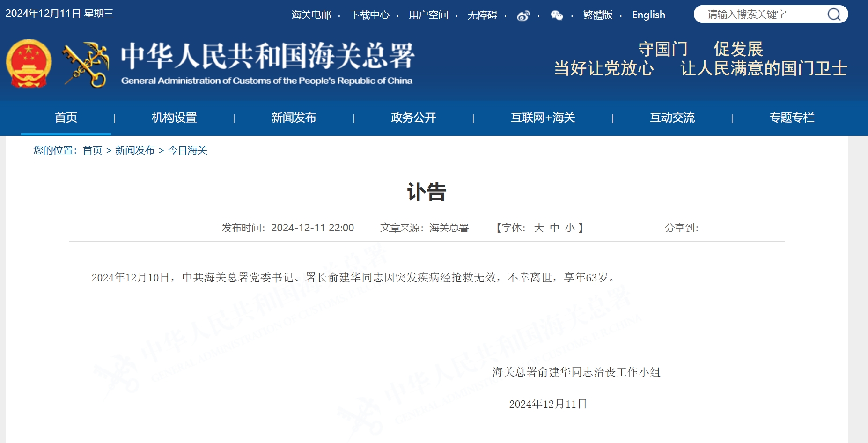Viewport: 868px width, 443px height.
Task: Open the 无障碍 accessibility link
Action: [x=482, y=15]
